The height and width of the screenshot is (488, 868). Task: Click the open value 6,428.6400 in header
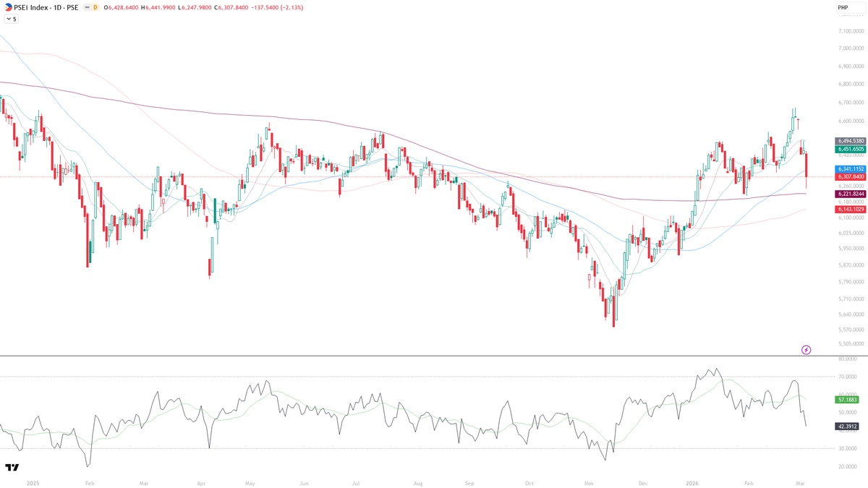coord(122,7)
